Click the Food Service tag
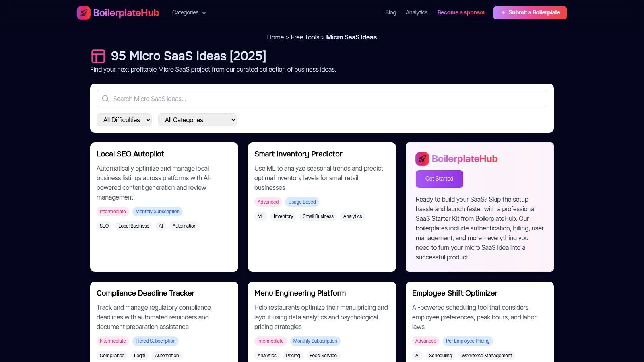The height and width of the screenshot is (362, 644). (323, 356)
